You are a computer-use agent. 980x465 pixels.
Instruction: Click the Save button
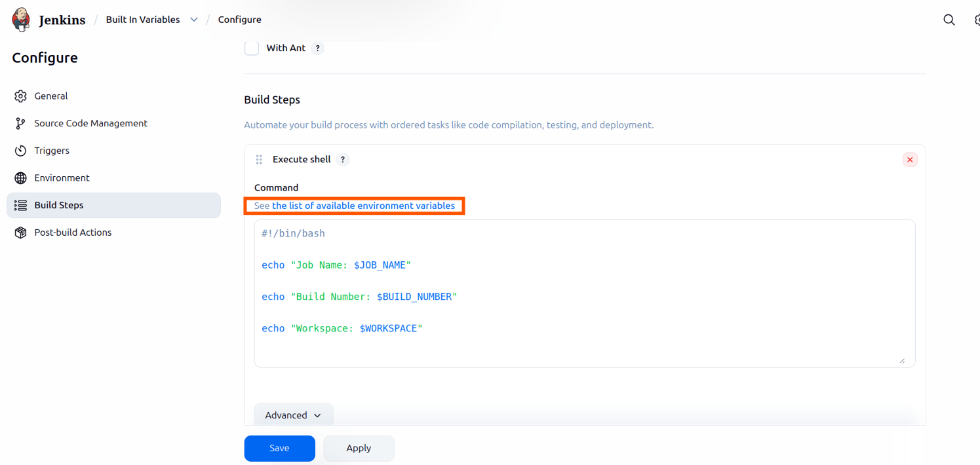tap(279, 448)
